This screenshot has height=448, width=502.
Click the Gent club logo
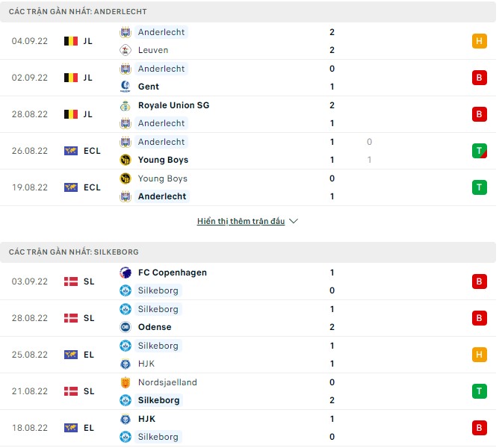[125, 87]
